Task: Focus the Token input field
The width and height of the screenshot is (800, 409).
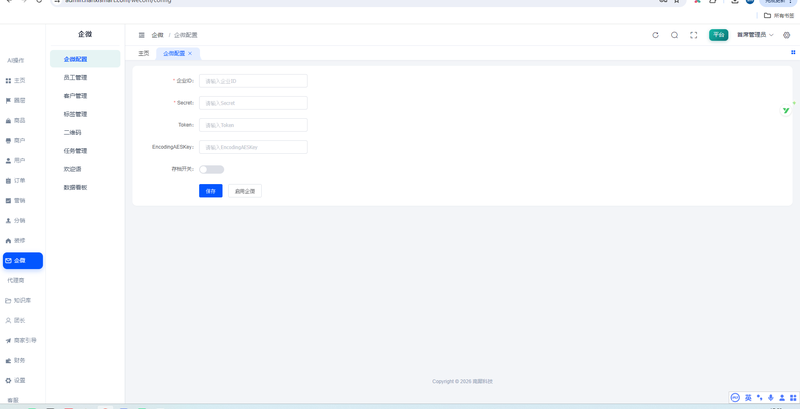Action: (253, 125)
